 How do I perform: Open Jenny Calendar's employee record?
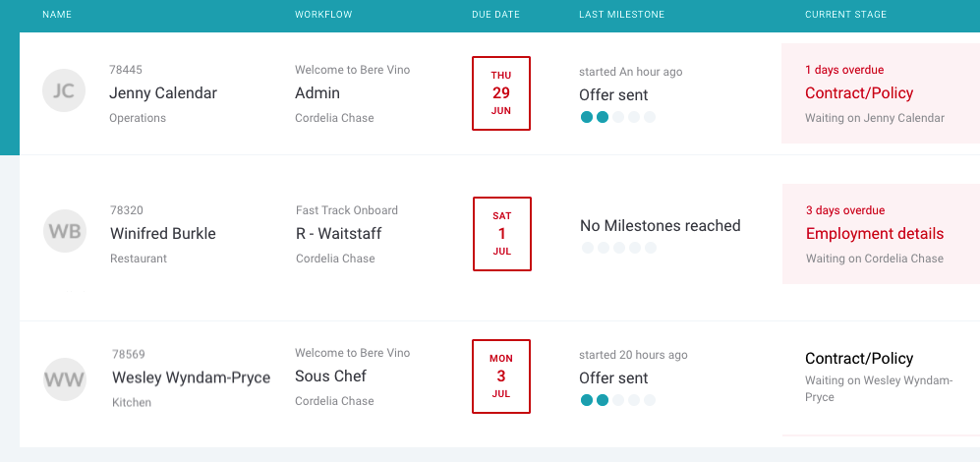163,93
